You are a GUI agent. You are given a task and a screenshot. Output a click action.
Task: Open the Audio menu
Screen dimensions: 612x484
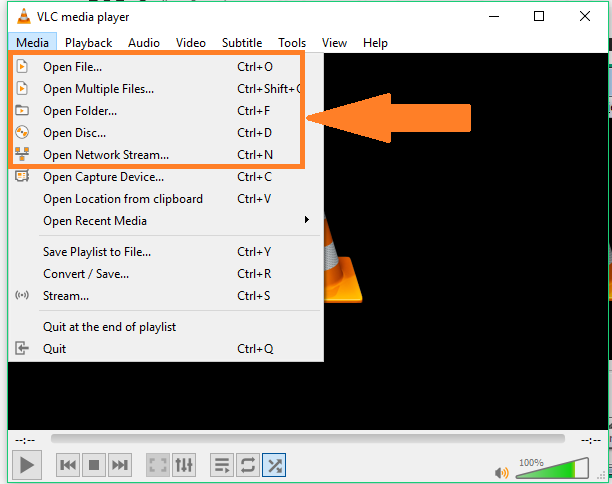[144, 43]
